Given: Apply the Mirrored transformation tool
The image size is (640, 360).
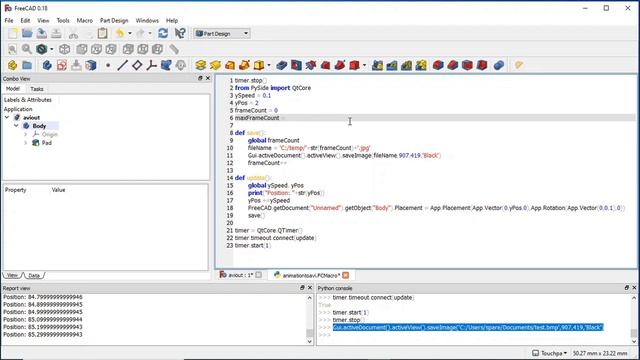Looking at the screenshot, I should click(x=377, y=65).
